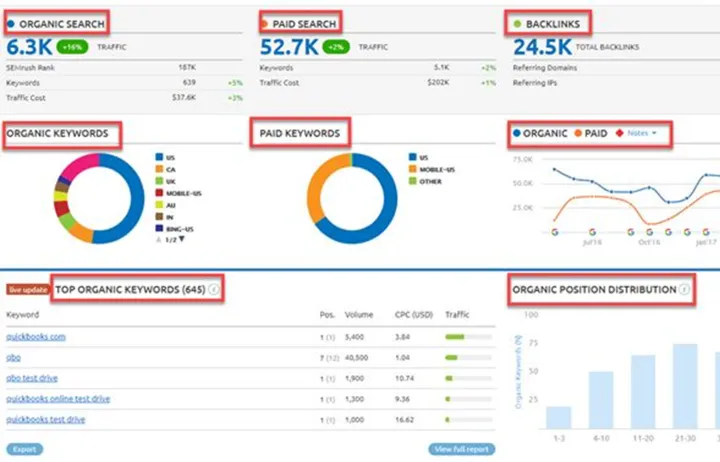This screenshot has height=462, width=720.
Task: Open the quickbooks online test drive link
Action: pyautogui.click(x=58, y=399)
